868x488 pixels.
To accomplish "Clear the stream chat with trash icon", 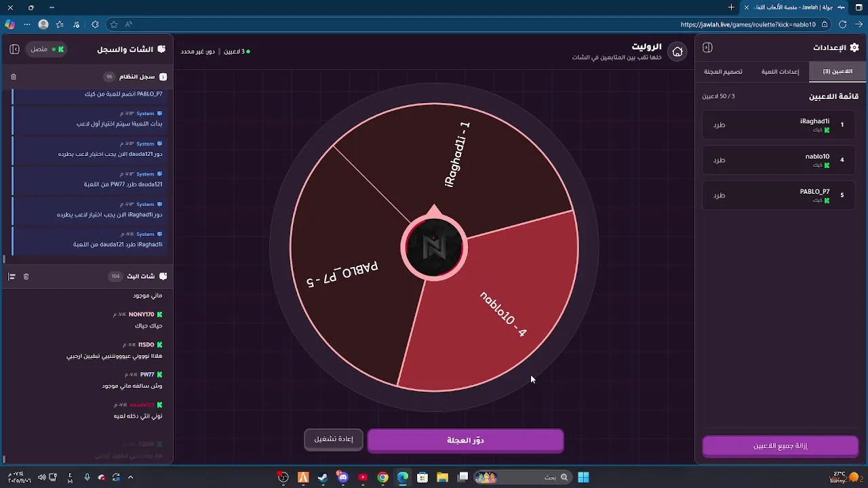I will click(x=26, y=277).
